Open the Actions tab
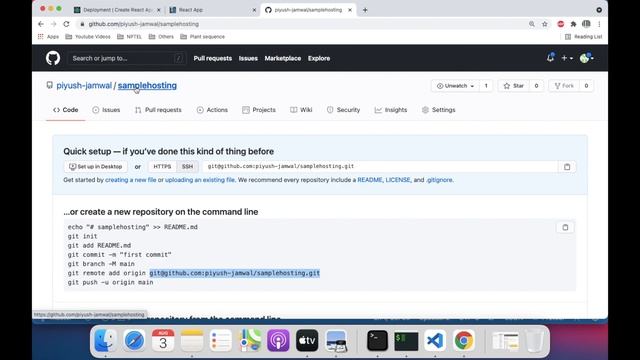This screenshot has height=360, width=640. coord(212,110)
